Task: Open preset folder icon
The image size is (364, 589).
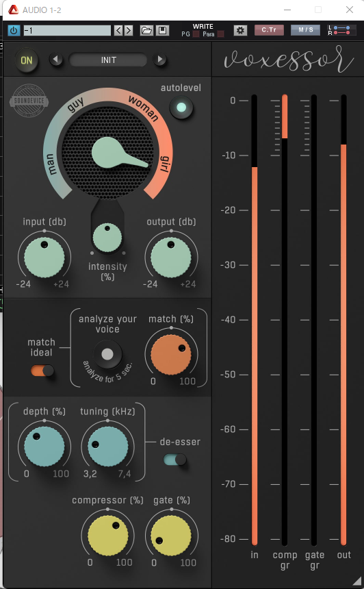Action: pyautogui.click(x=146, y=30)
